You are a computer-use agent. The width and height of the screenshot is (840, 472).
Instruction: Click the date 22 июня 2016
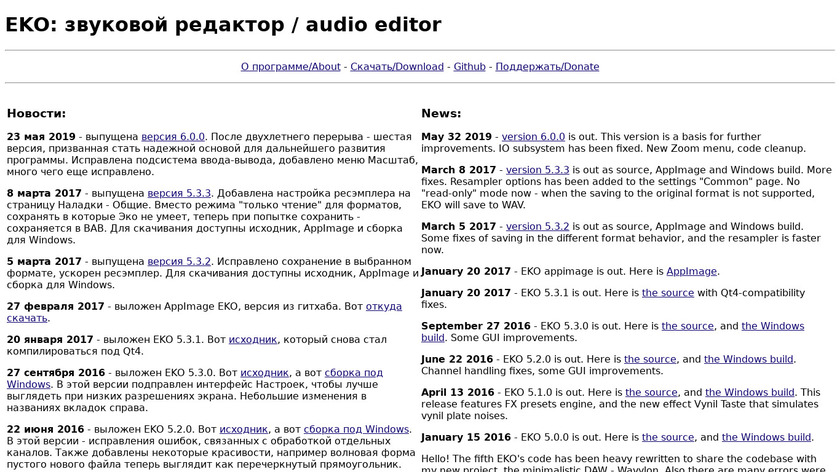46,430
